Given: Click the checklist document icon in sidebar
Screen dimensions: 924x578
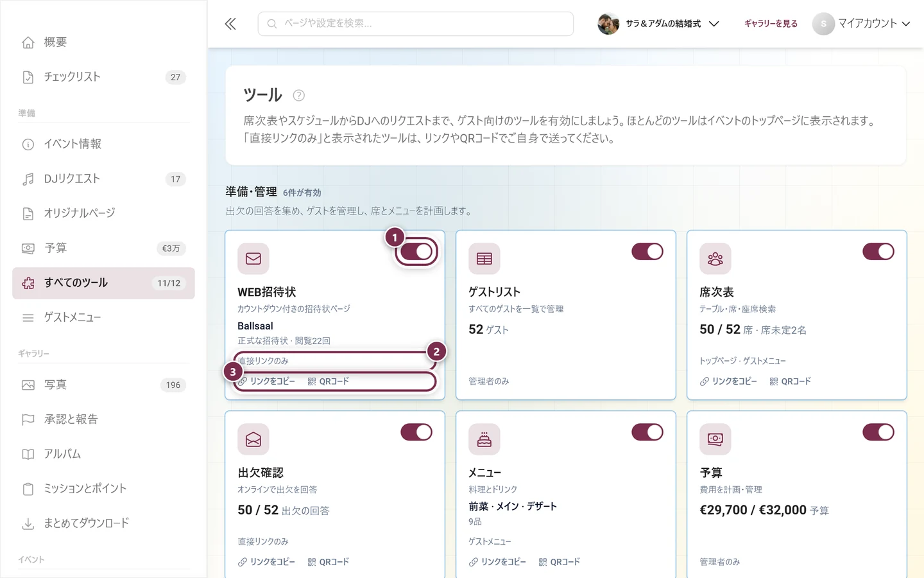Looking at the screenshot, I should click(x=28, y=77).
